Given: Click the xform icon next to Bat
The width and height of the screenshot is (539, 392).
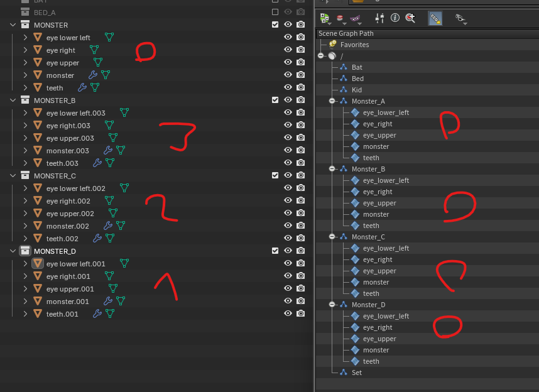Looking at the screenshot, I should tap(344, 67).
